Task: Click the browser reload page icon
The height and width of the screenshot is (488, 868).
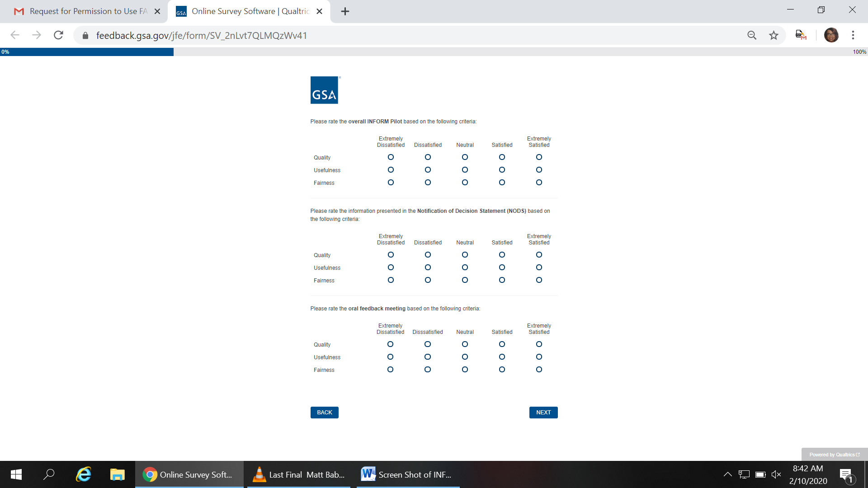Action: point(58,35)
